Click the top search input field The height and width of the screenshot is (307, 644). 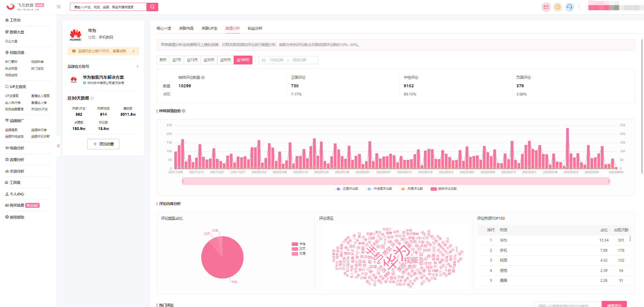(108, 7)
